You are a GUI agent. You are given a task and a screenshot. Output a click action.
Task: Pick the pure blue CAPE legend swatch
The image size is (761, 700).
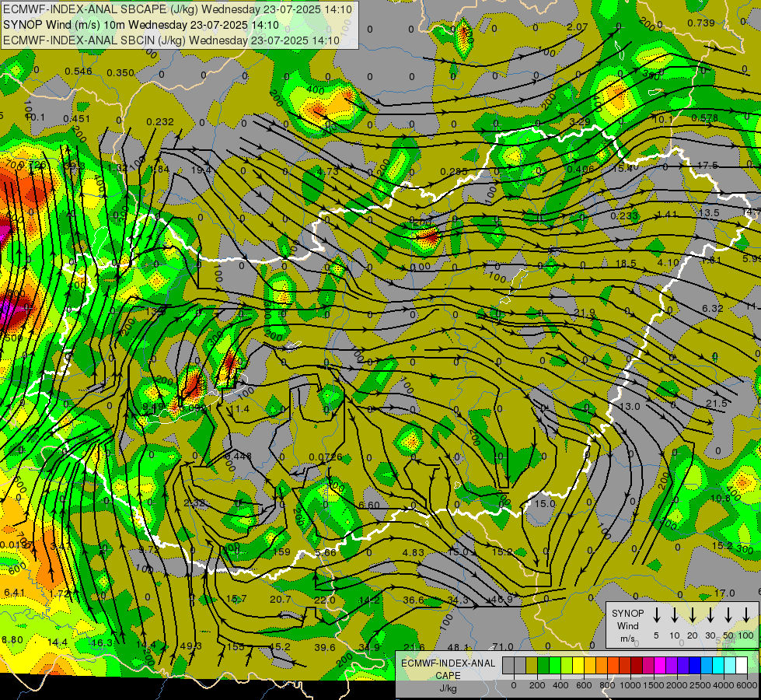click(x=694, y=666)
